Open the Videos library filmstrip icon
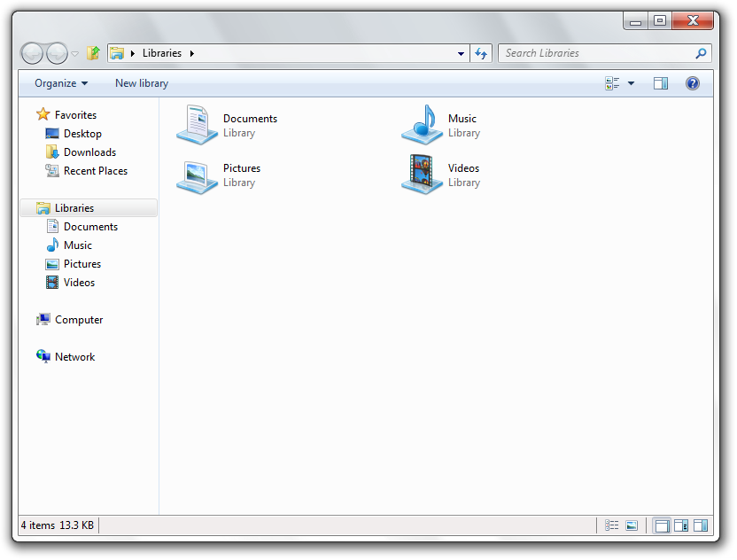 point(422,174)
